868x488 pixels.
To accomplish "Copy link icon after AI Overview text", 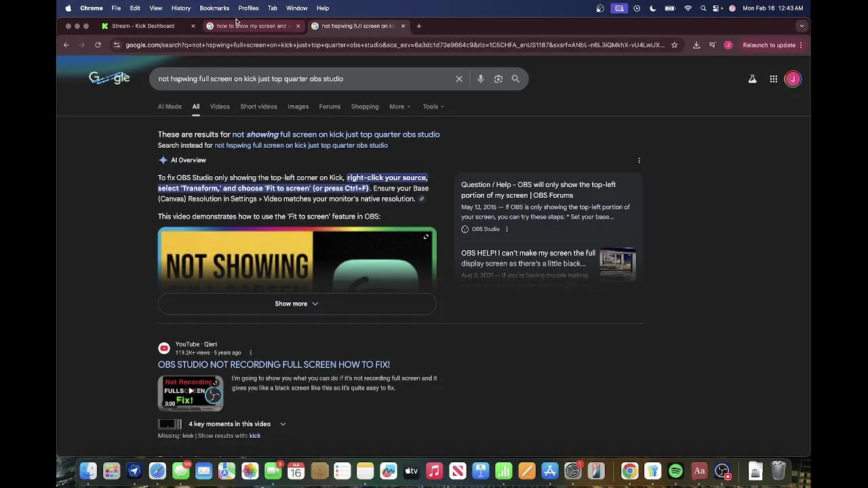I will coord(421,199).
